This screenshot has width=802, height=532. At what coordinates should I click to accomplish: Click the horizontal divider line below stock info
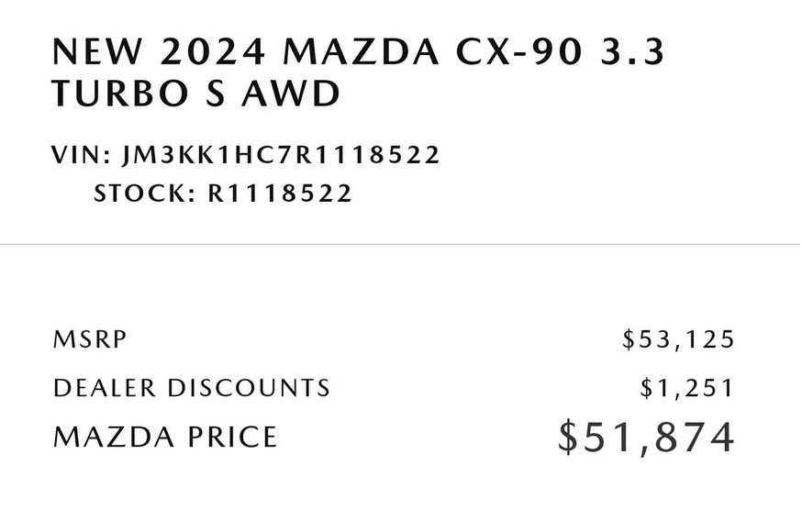click(x=401, y=245)
